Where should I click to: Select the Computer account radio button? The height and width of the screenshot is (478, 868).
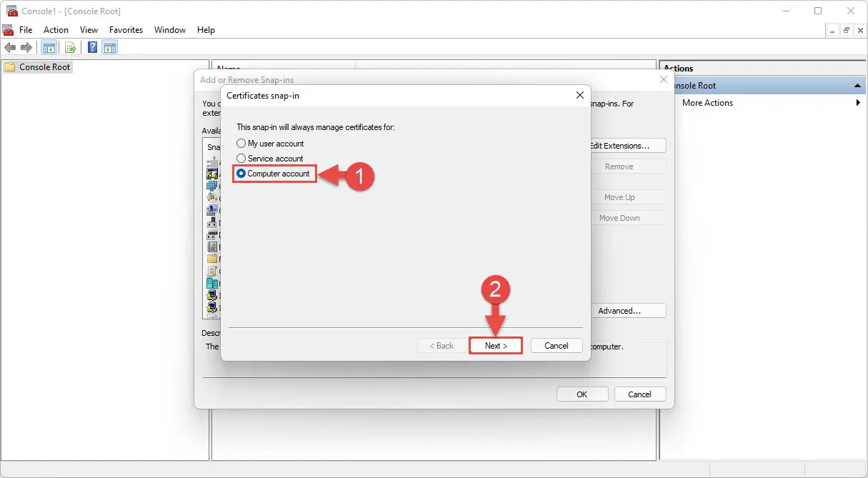pos(241,173)
